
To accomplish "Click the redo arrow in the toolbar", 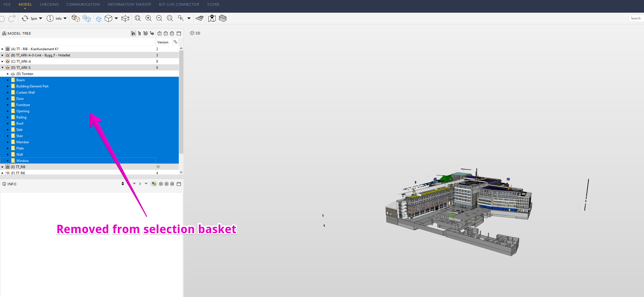I will click(12, 19).
